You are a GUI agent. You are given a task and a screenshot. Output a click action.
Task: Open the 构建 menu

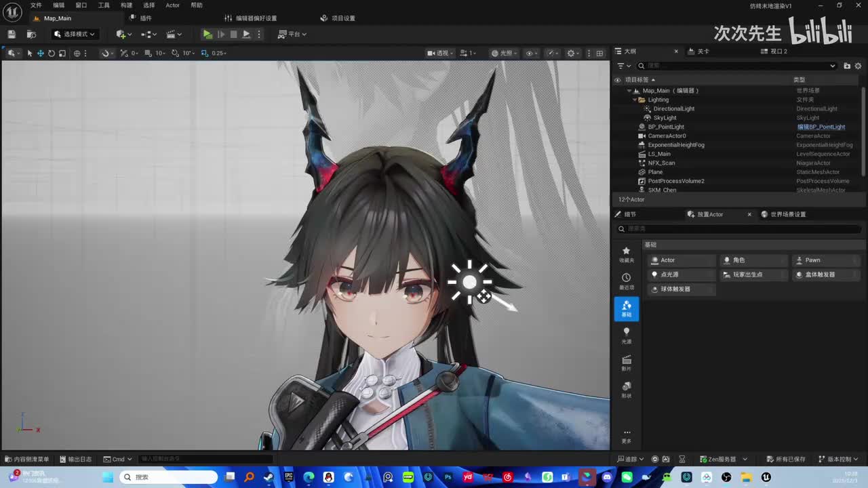126,5
